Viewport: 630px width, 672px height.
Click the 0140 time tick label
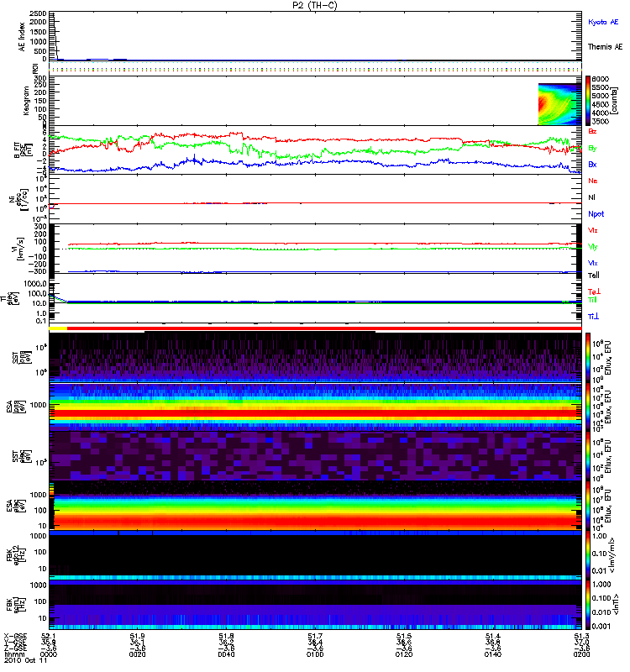(x=493, y=654)
